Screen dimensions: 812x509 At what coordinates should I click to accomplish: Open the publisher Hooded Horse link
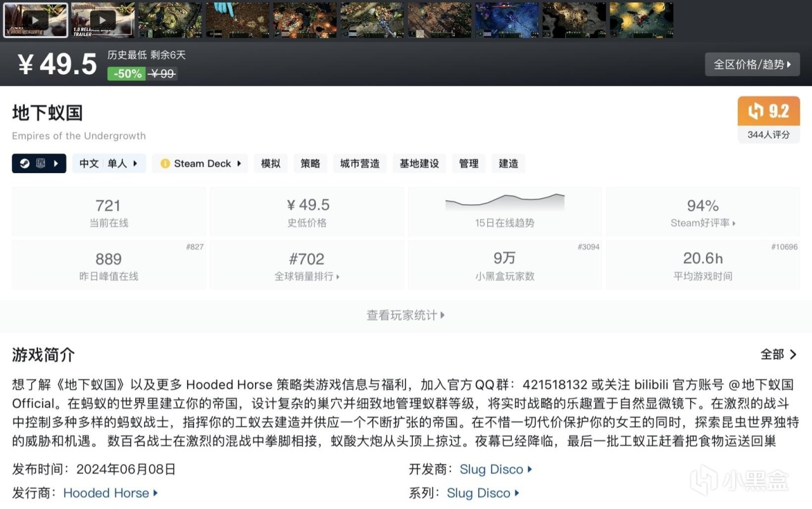tap(110, 493)
